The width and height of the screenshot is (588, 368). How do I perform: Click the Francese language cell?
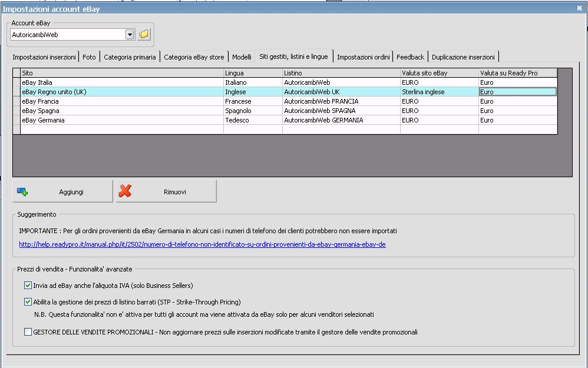[253, 101]
